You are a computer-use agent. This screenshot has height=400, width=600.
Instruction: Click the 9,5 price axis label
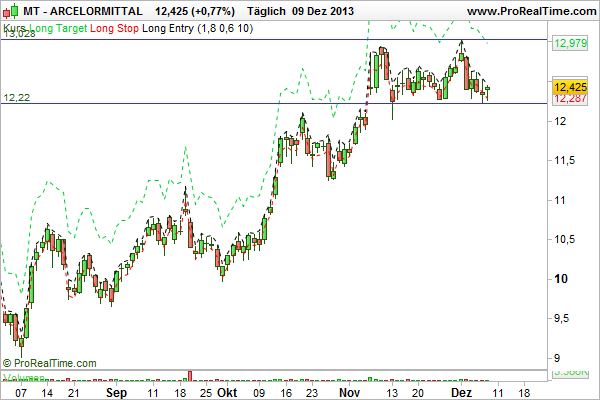coord(561,318)
